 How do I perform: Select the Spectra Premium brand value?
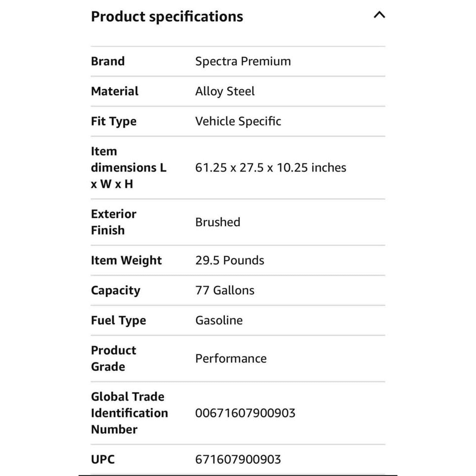[243, 61]
